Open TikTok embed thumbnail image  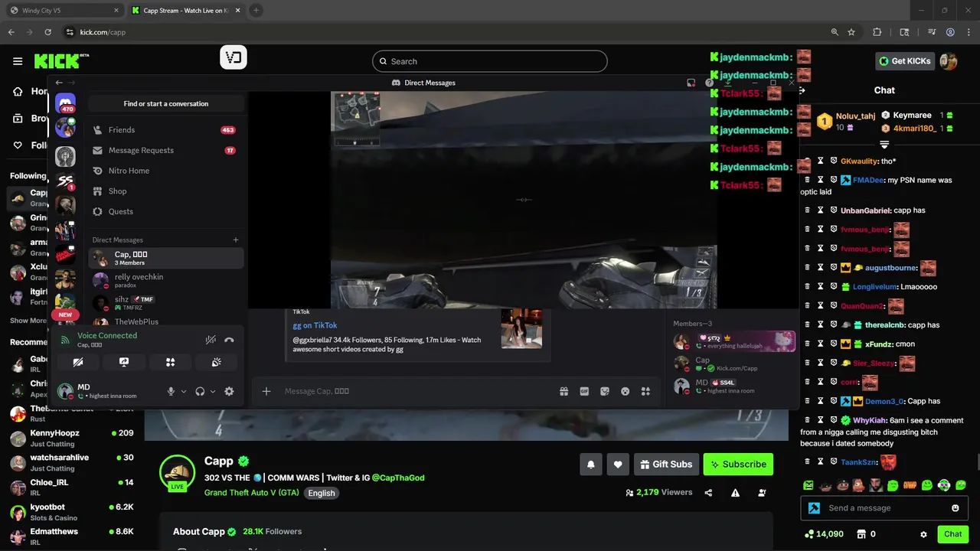coord(521,328)
